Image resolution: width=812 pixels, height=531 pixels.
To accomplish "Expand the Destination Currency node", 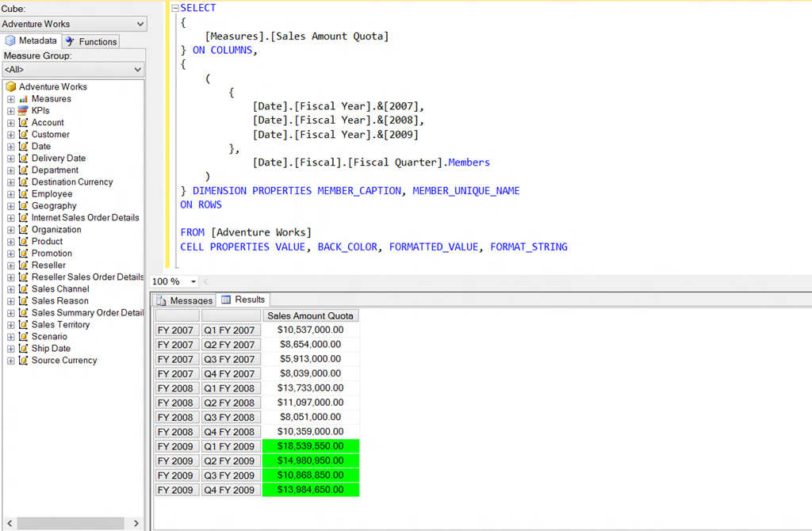I will point(10,182).
